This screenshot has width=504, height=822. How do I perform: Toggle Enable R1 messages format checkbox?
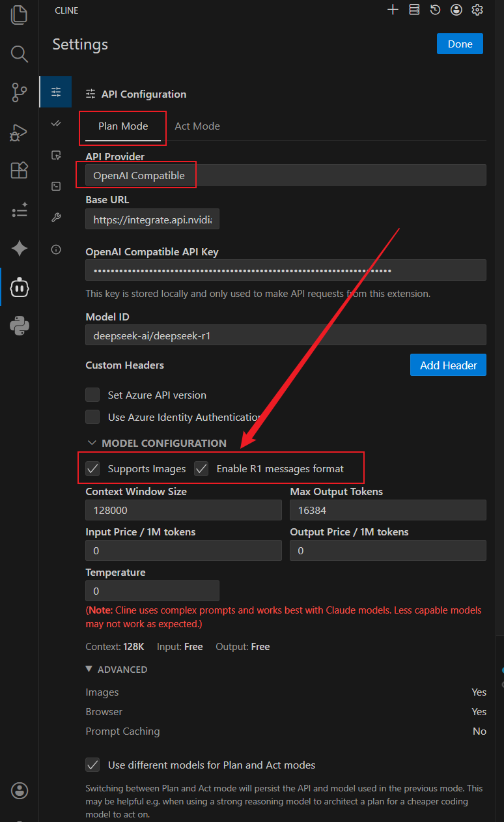[x=201, y=468]
